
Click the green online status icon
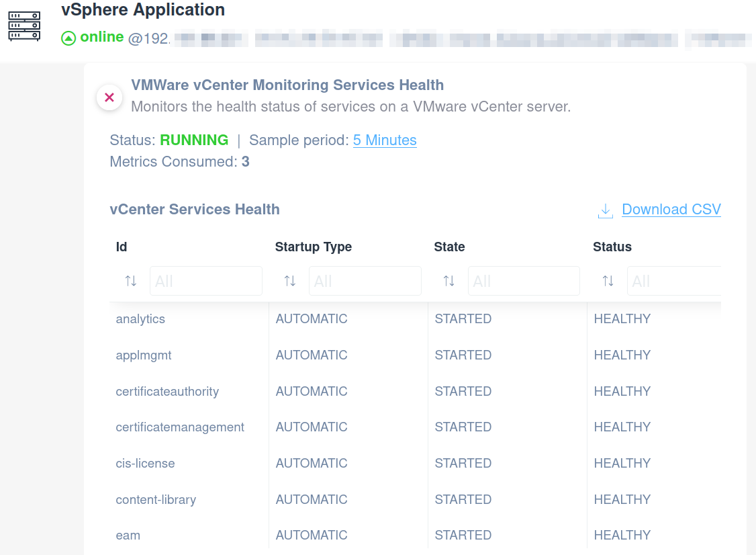[68, 38]
